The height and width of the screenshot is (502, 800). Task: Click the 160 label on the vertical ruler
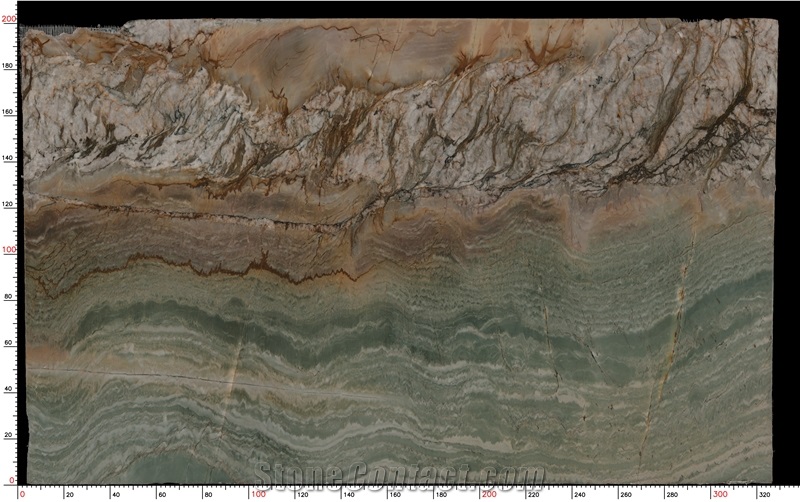pyautogui.click(x=8, y=111)
